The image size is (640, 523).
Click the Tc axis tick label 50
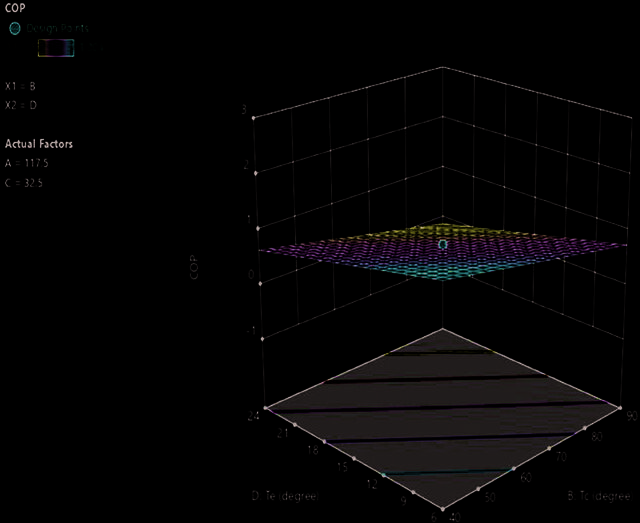click(x=490, y=497)
